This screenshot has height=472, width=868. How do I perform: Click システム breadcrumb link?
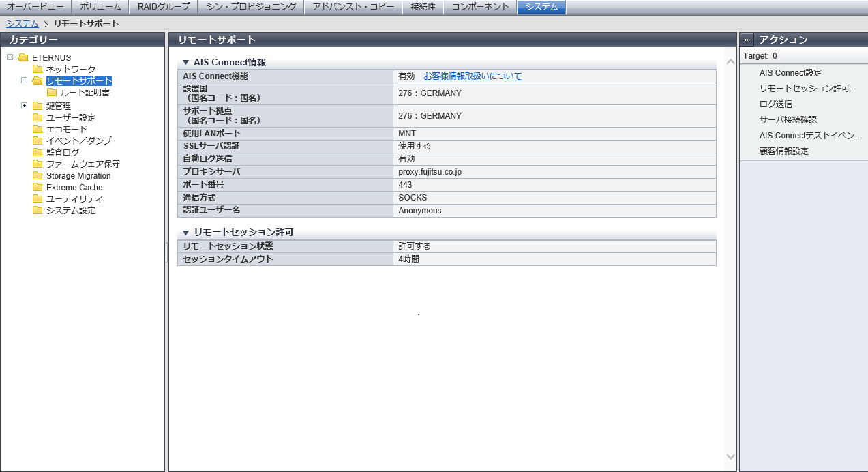[22, 24]
